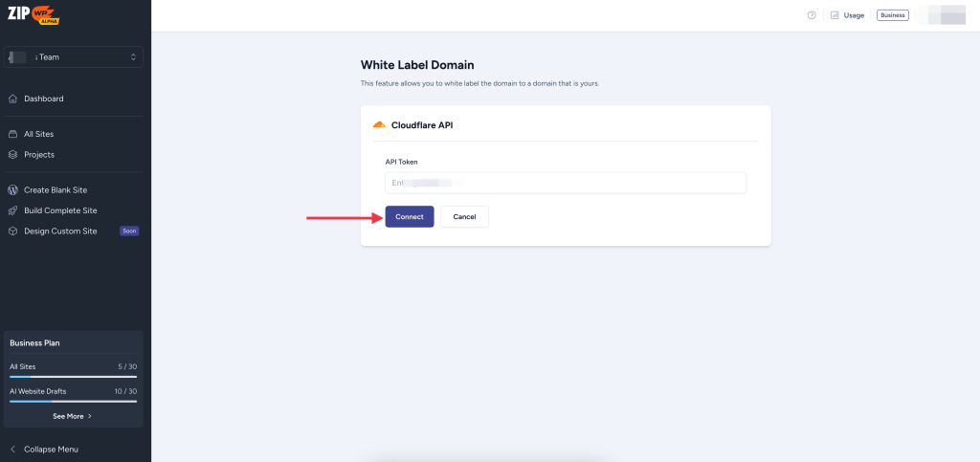Viewport: 980px width, 462px height.
Task: Click the WordPress icon beside Create Blank Site
Action: point(13,189)
